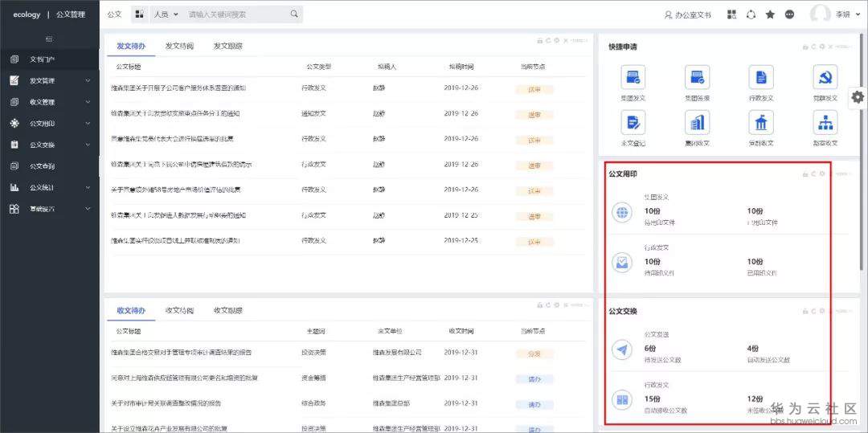Click the 公文统计 bar chart sidebar icon
Image resolution: width=868 pixels, height=433 pixels.
click(14, 187)
